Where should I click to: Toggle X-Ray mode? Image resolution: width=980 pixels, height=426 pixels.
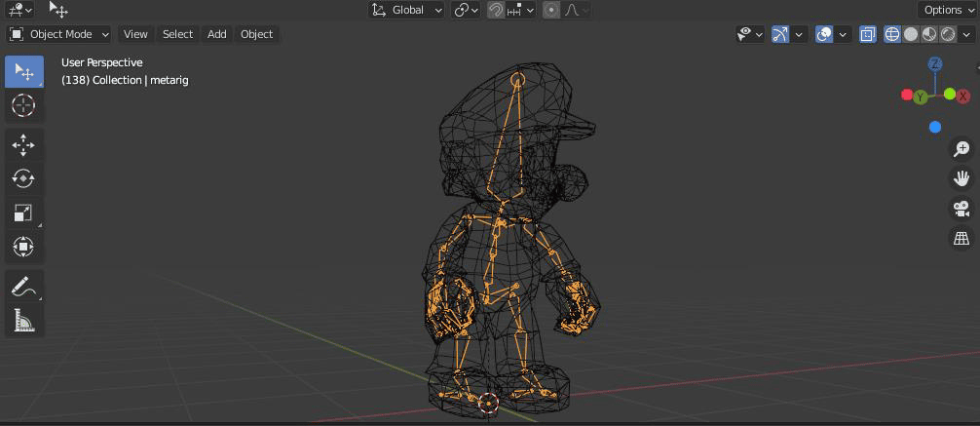coord(868,34)
